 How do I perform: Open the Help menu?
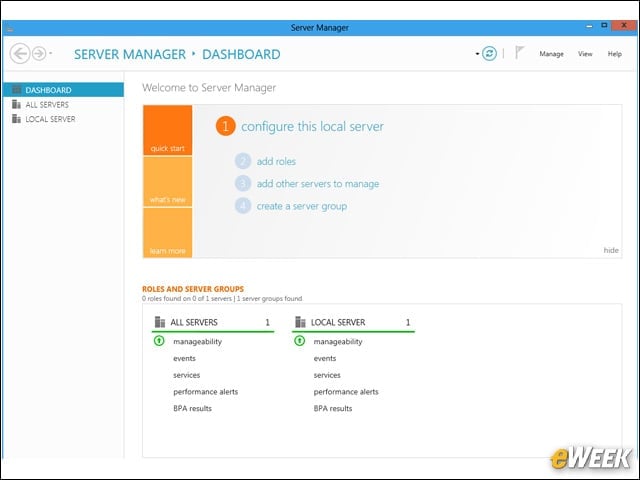click(614, 53)
